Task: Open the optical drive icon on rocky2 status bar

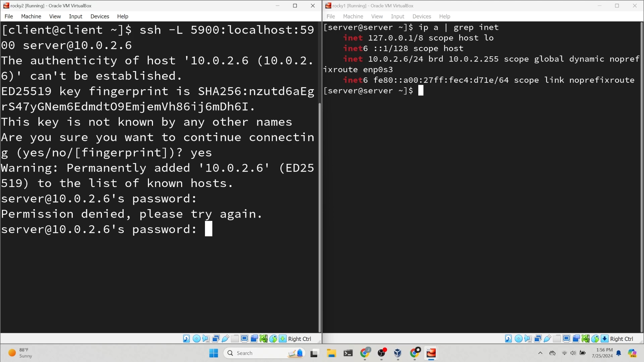Action: 196,339
